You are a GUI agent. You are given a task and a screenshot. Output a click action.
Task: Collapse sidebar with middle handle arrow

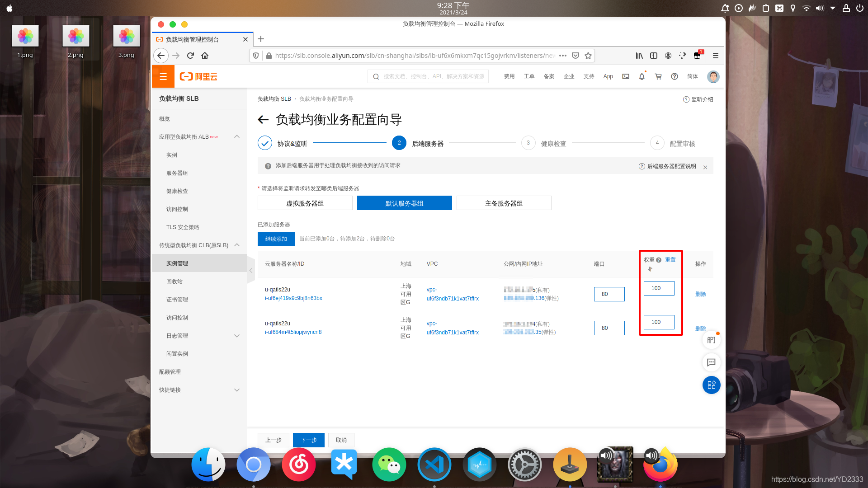pyautogui.click(x=251, y=270)
